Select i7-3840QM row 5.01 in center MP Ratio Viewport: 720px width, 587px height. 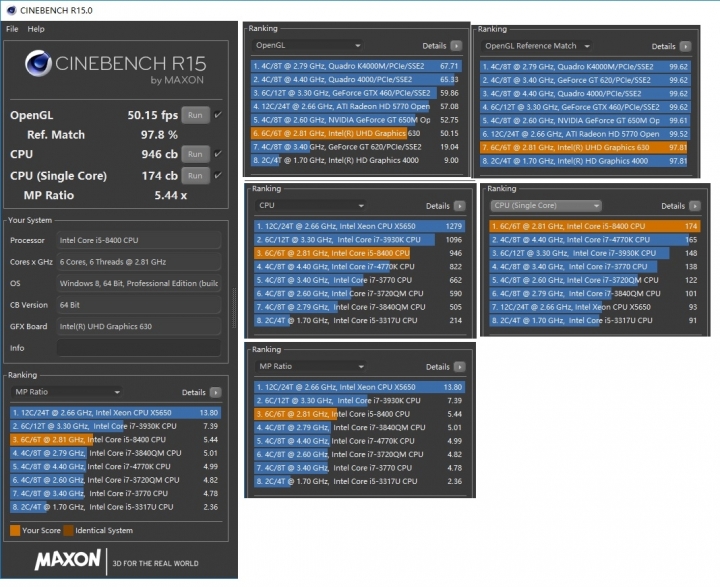360,427
